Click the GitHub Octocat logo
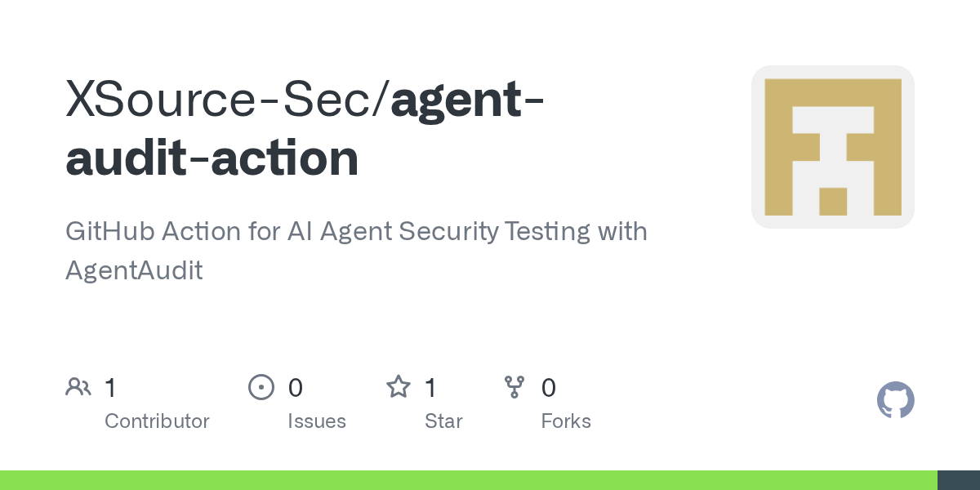 [895, 400]
